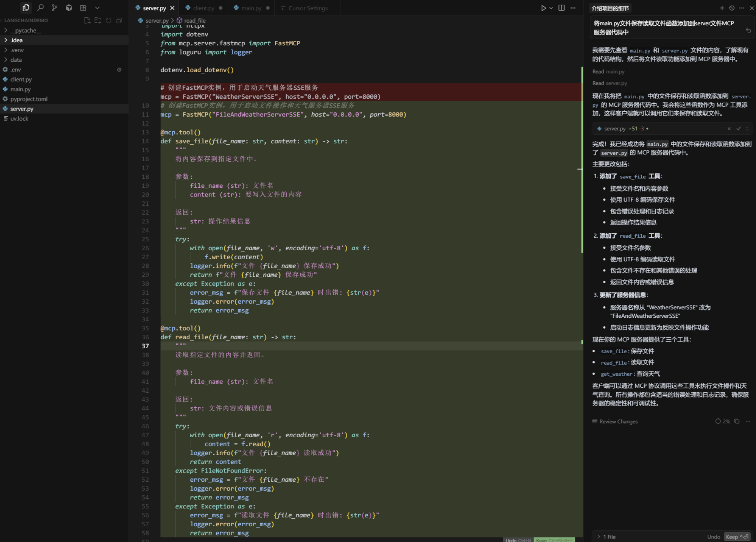The image size is (756, 542).
Task: Click the 2% context usage indicator
Action: [x=723, y=421]
